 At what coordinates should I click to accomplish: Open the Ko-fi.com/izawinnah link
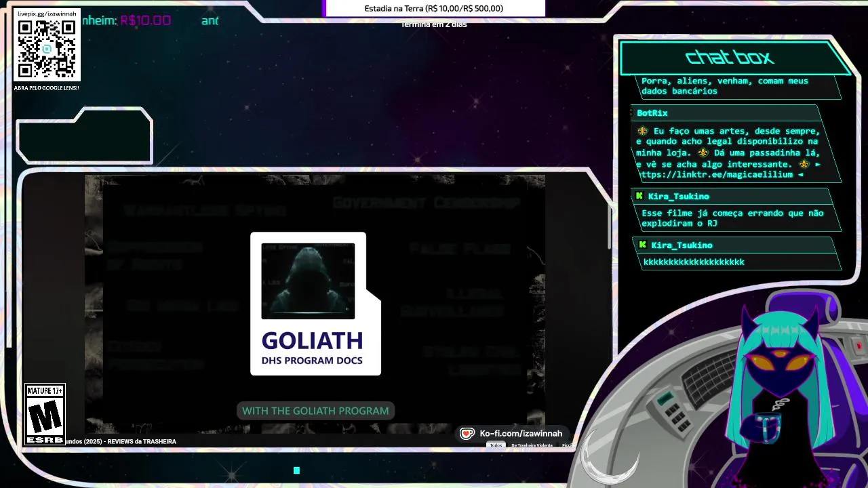(521, 434)
